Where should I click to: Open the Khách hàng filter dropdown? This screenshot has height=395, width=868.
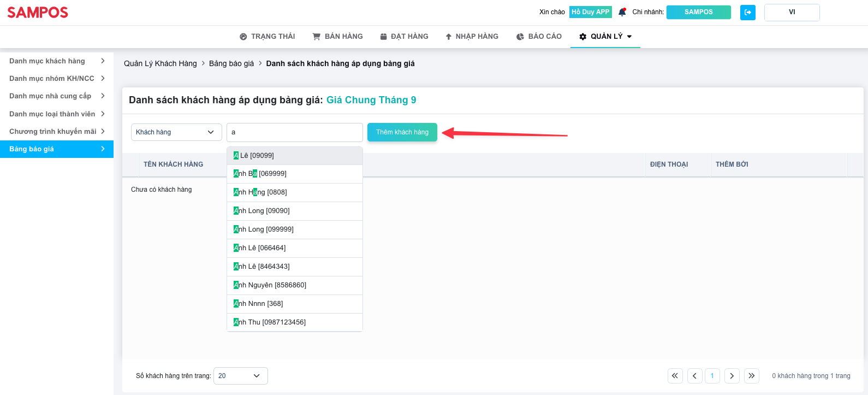(x=176, y=132)
